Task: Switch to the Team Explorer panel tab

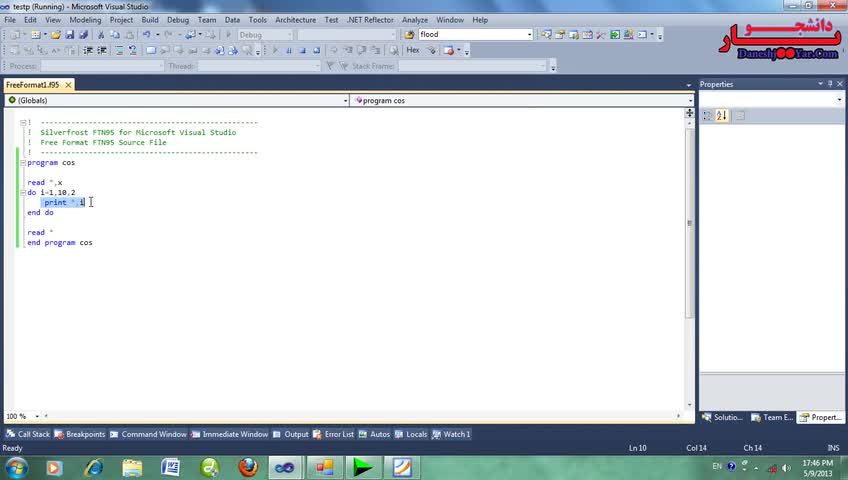Action: coord(772,417)
